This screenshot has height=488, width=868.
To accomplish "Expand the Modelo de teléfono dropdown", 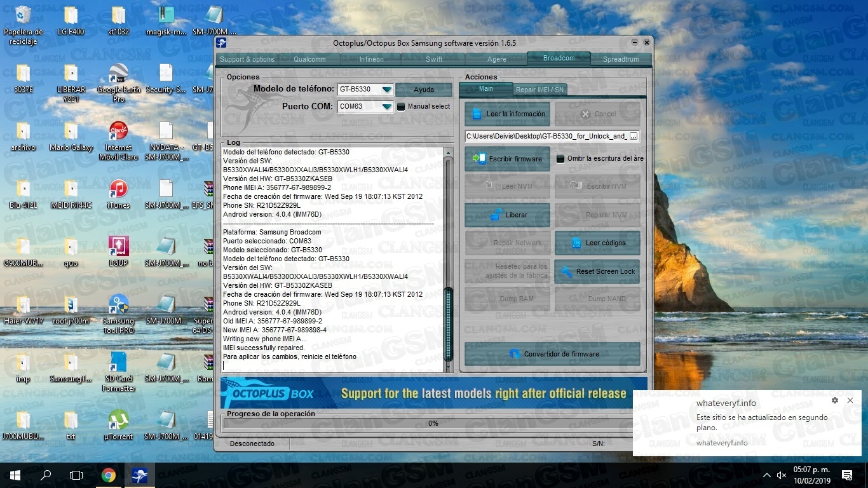I will [386, 90].
